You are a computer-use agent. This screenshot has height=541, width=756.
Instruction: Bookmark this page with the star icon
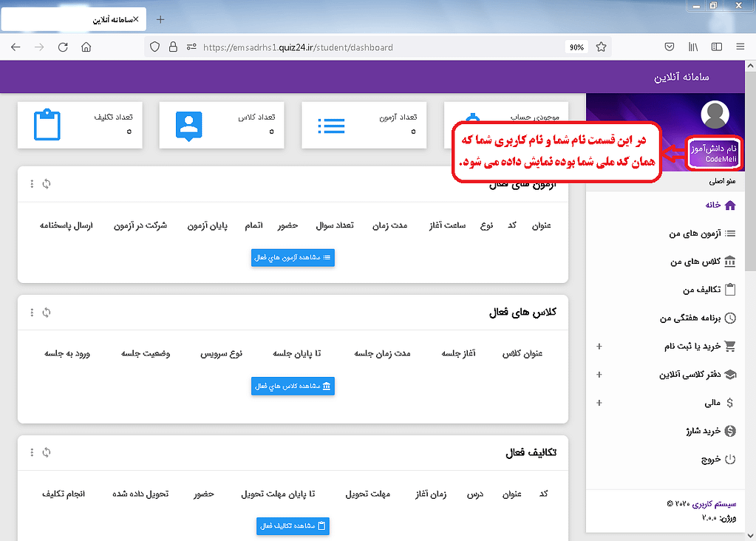click(x=601, y=47)
